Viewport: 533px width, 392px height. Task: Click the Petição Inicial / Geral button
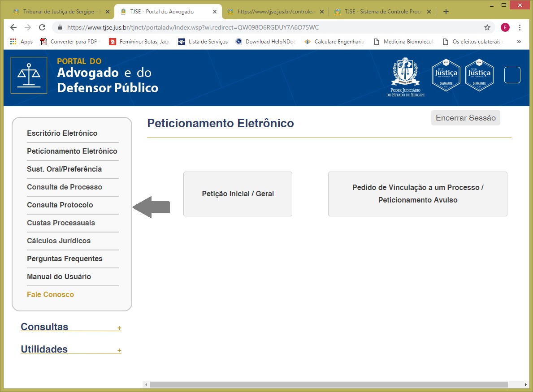(x=238, y=194)
